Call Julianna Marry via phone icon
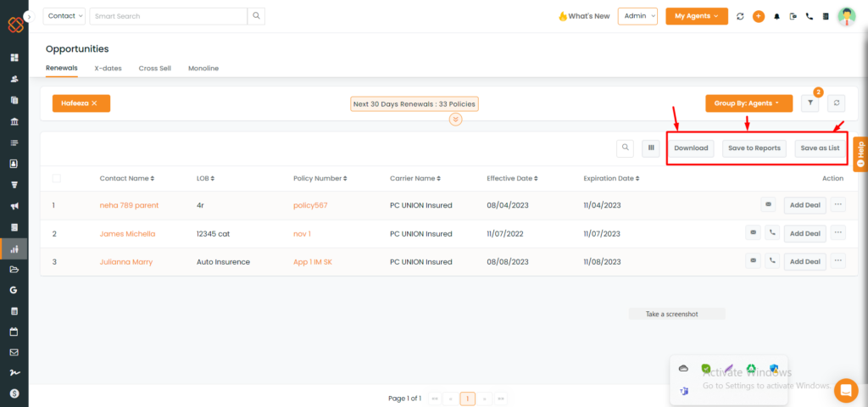The width and height of the screenshot is (868, 407). coord(772,260)
